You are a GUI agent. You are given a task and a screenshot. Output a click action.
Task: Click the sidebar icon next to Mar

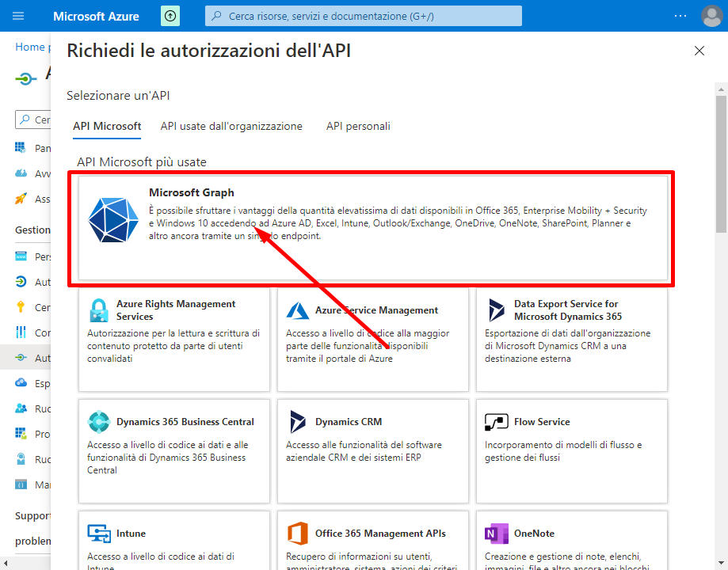[x=21, y=484]
